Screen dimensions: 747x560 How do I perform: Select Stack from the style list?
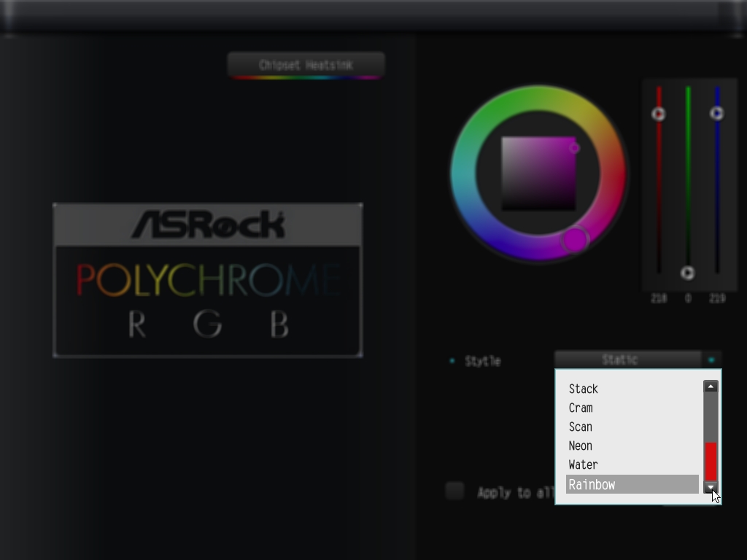point(584,389)
